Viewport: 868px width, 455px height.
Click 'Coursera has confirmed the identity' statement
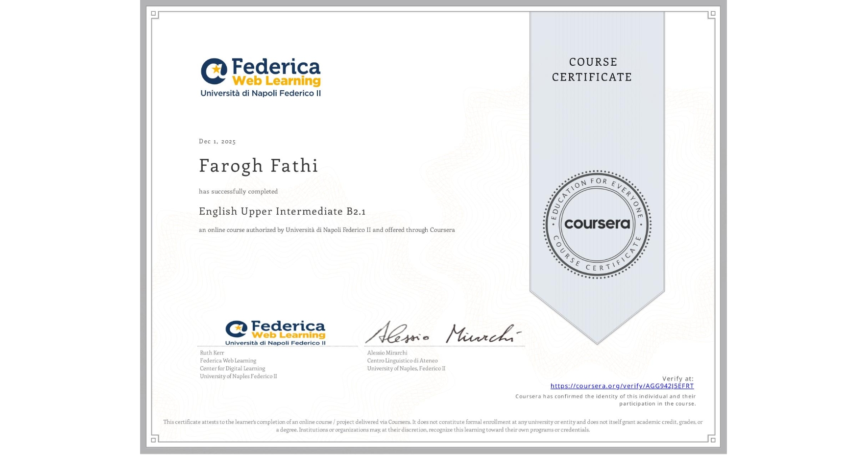[605, 400]
